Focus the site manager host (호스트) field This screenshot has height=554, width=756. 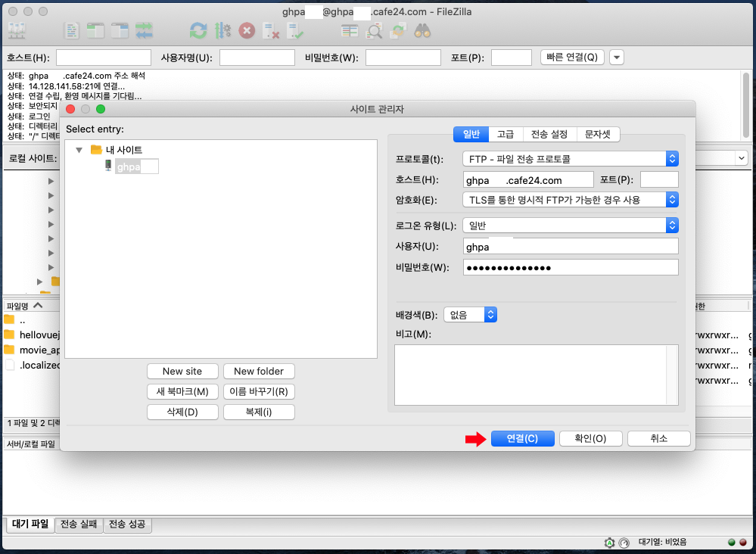528,180
